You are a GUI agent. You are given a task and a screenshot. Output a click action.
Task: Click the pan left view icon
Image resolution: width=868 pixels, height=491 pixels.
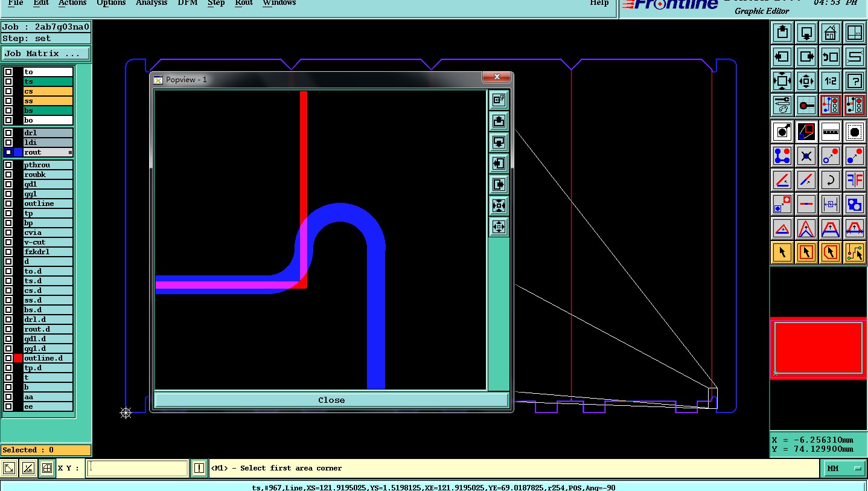coord(782,57)
